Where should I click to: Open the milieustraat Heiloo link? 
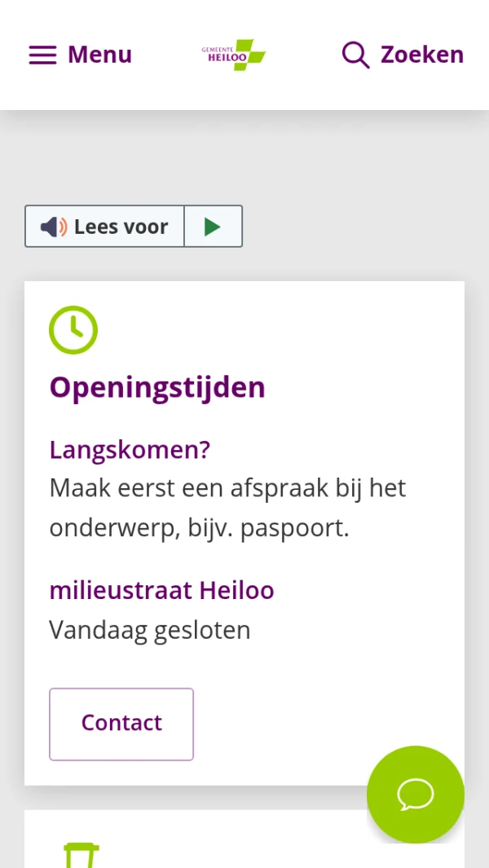tap(161, 590)
